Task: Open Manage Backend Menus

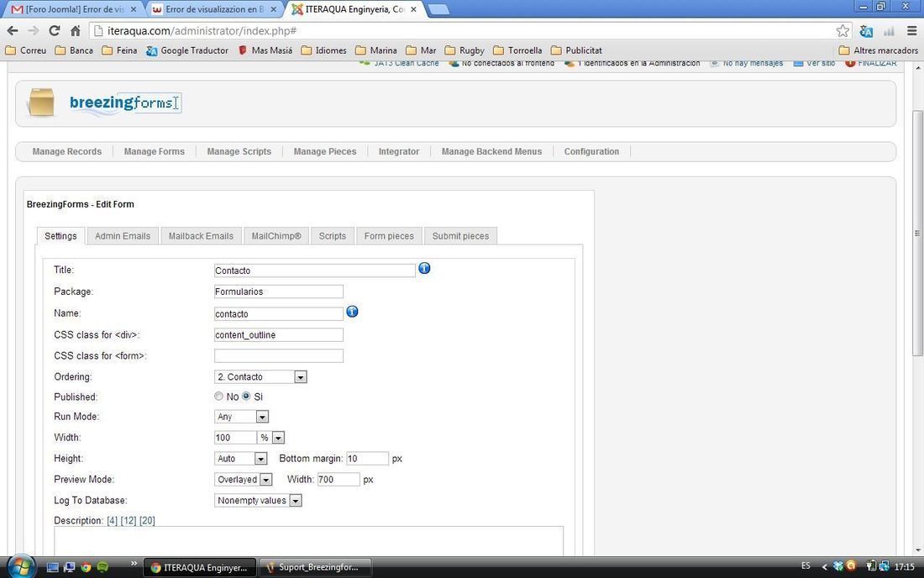Action: (x=492, y=151)
